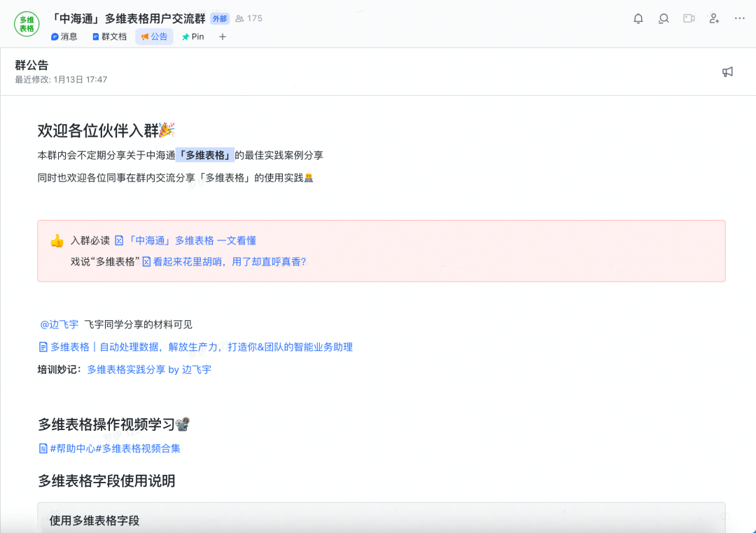Click the 多维表格操作视频学习 heading

tap(114, 424)
